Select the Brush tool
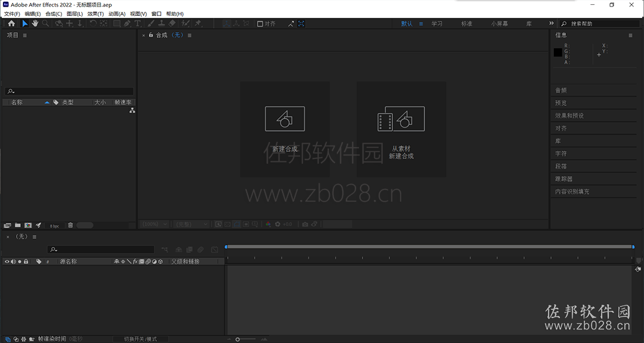The image size is (644, 343). 151,23
